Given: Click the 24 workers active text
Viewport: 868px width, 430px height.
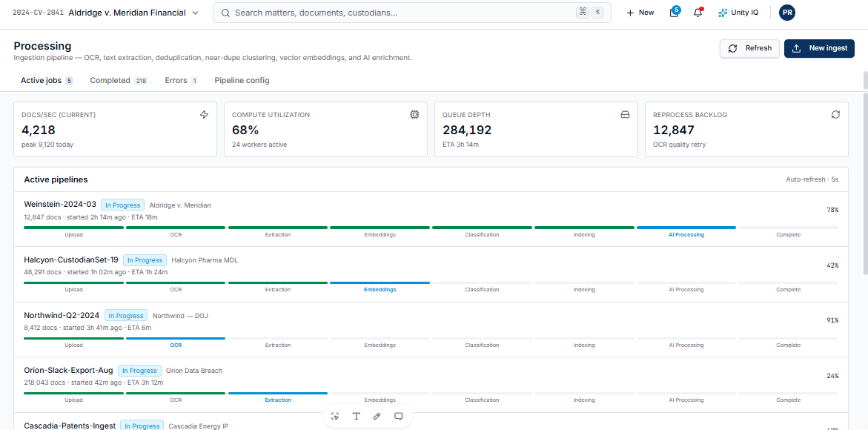Looking at the screenshot, I should pyautogui.click(x=259, y=145).
